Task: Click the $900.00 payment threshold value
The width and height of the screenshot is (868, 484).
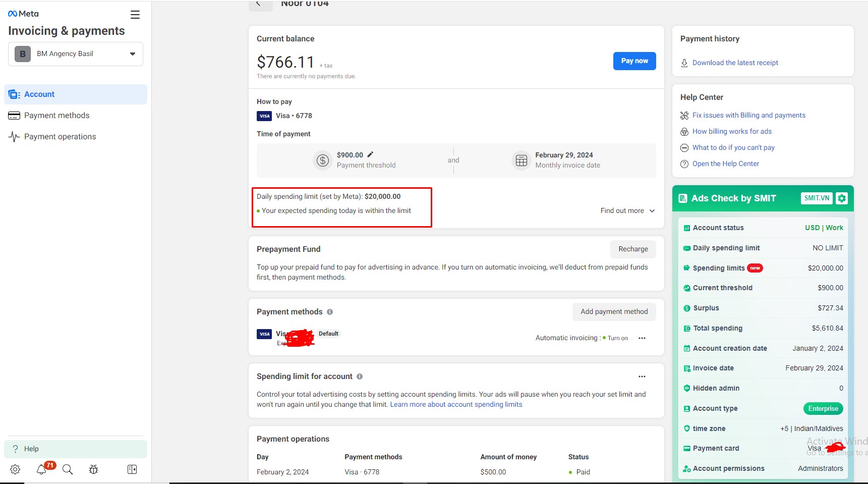Action: pyautogui.click(x=350, y=155)
